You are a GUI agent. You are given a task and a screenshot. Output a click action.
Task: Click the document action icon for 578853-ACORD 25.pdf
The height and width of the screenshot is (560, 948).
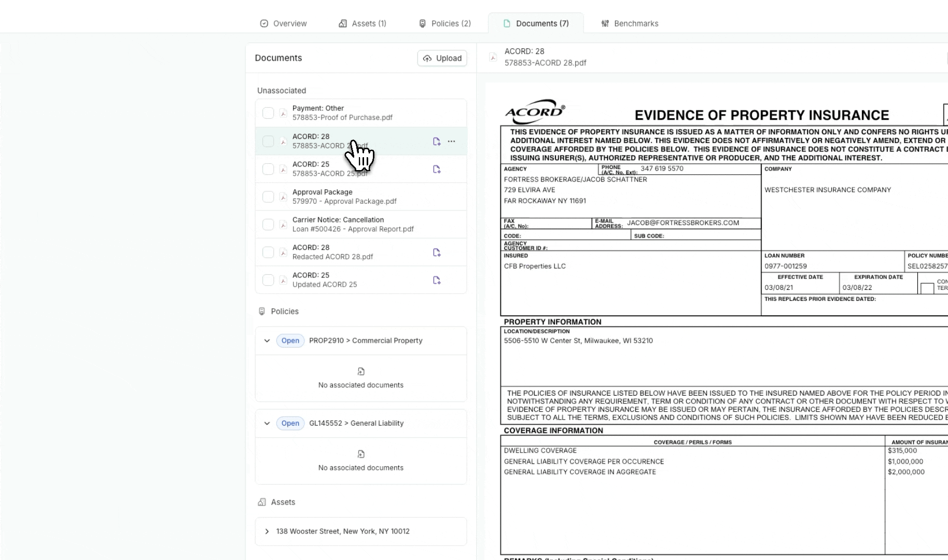tap(437, 170)
